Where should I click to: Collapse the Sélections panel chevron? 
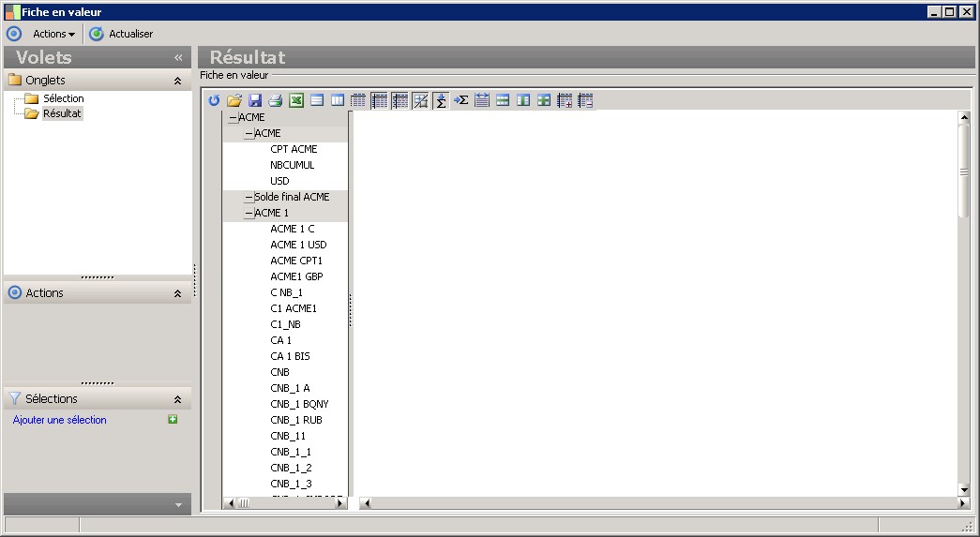[177, 399]
